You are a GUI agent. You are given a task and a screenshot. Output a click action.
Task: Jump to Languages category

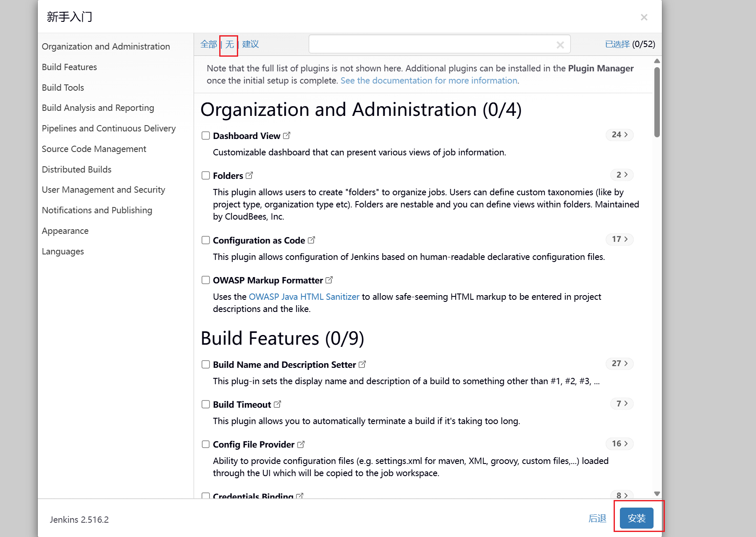[63, 251]
